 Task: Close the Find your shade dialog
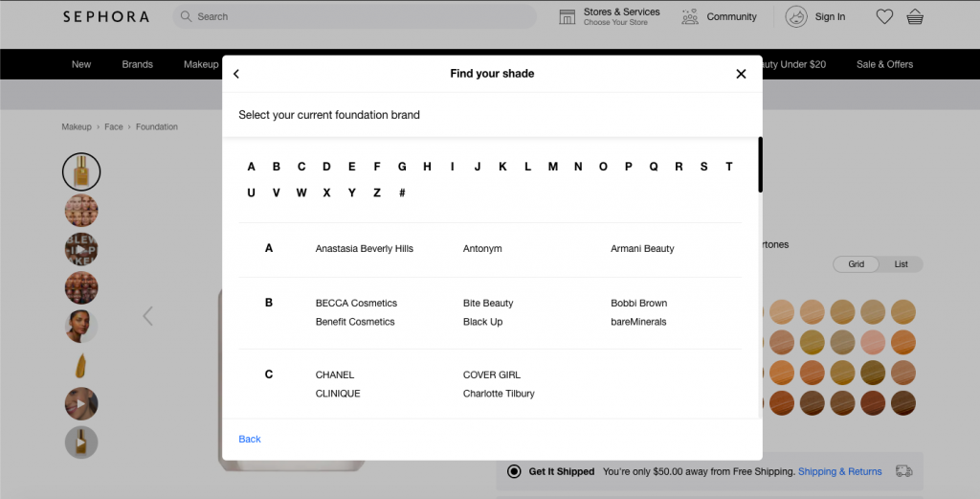click(742, 74)
